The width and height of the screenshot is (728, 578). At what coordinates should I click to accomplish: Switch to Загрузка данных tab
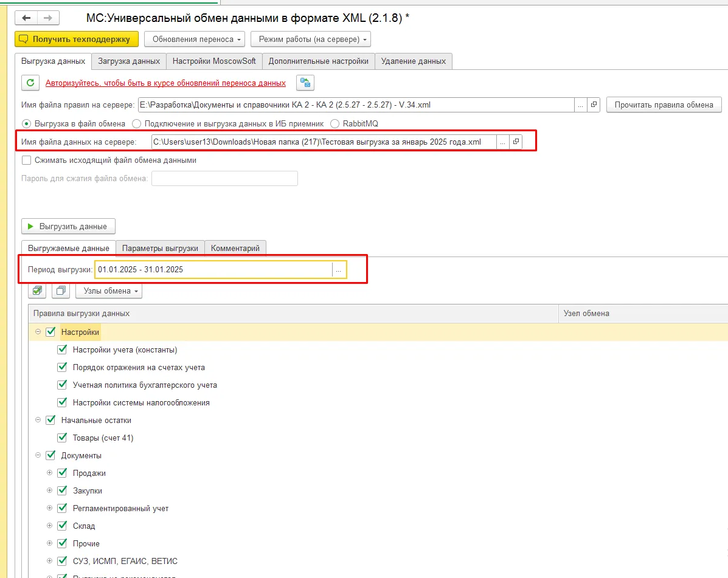point(128,61)
